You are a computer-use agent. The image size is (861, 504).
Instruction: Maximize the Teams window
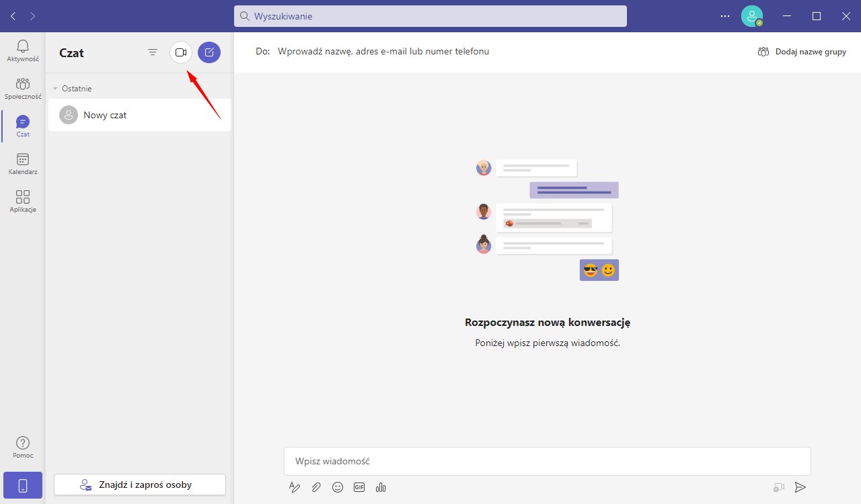coord(817,16)
